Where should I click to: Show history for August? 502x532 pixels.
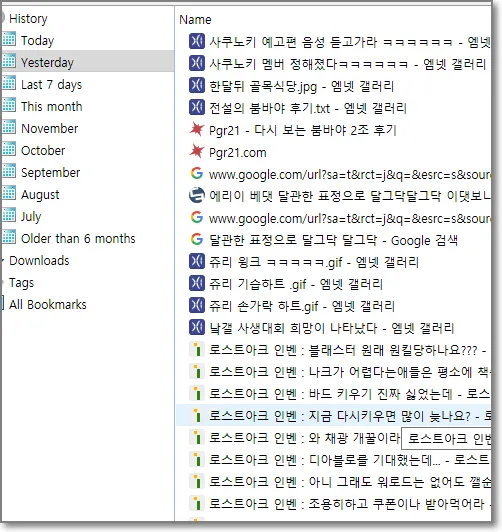(x=40, y=194)
